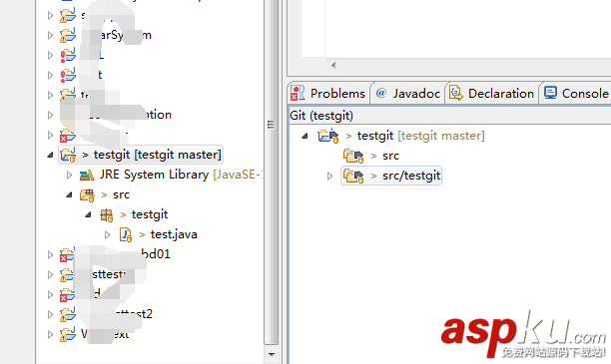Screen dimensions: 611x364
Task: Click the testgit package icon
Action: 106,214
